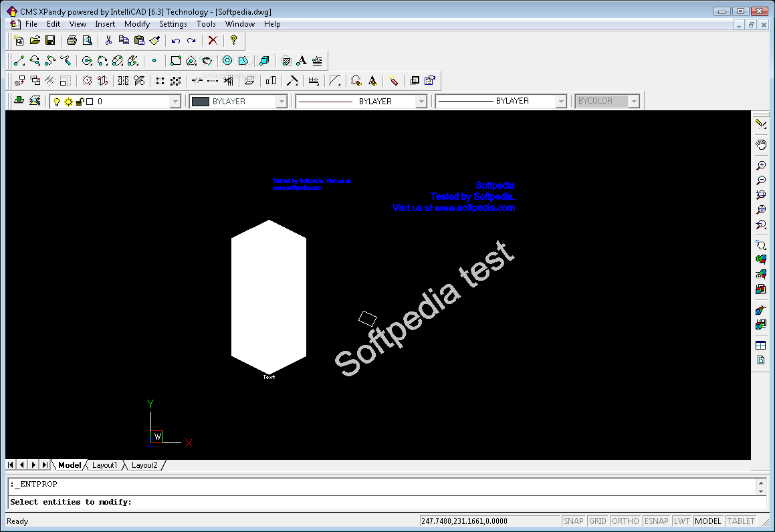Open Help via the question mark icon
Image resolution: width=775 pixels, height=532 pixels.
click(x=234, y=41)
